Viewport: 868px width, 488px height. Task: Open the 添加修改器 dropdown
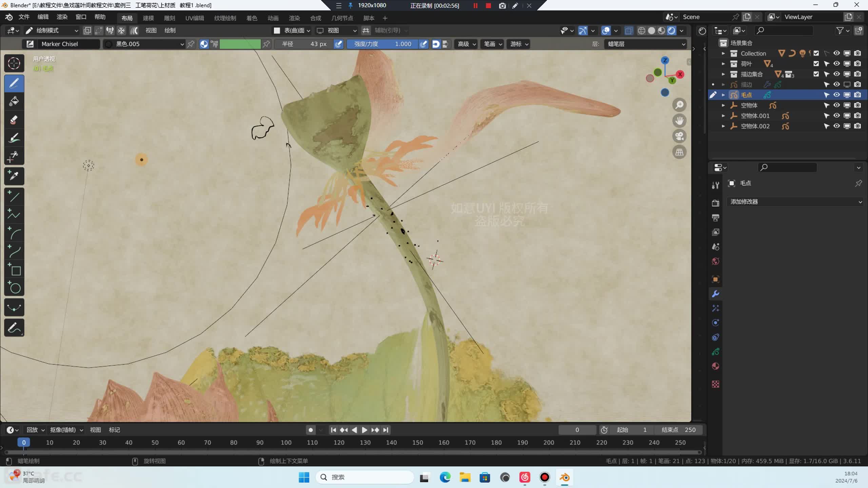(x=795, y=202)
